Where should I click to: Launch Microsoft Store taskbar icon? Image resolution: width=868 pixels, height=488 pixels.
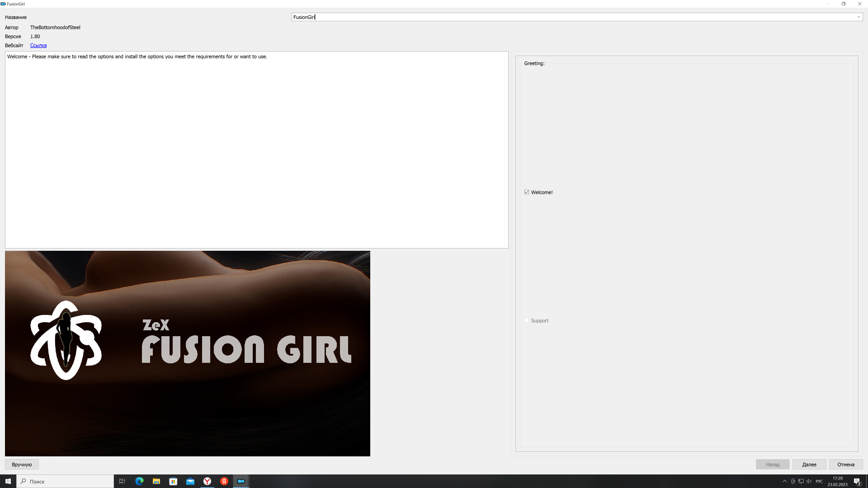click(x=173, y=481)
